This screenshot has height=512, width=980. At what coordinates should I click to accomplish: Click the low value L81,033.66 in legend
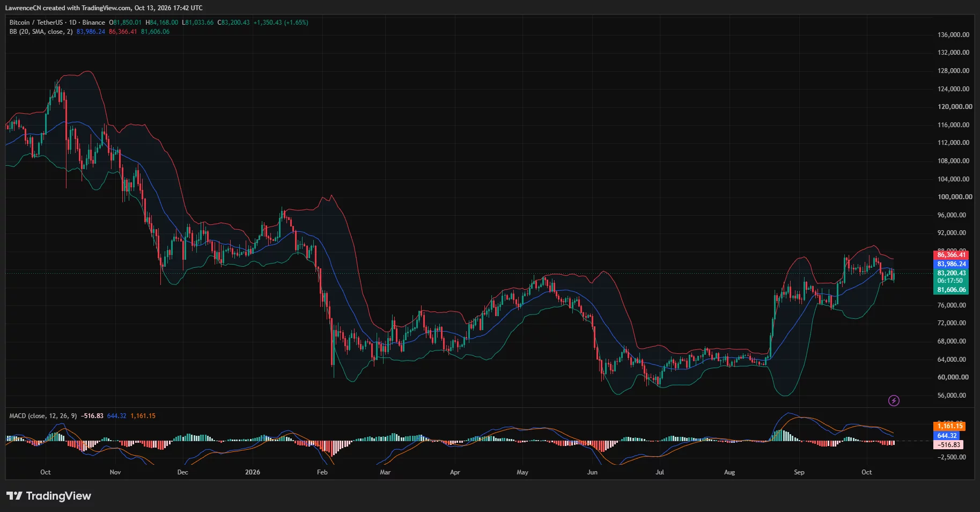click(x=198, y=23)
